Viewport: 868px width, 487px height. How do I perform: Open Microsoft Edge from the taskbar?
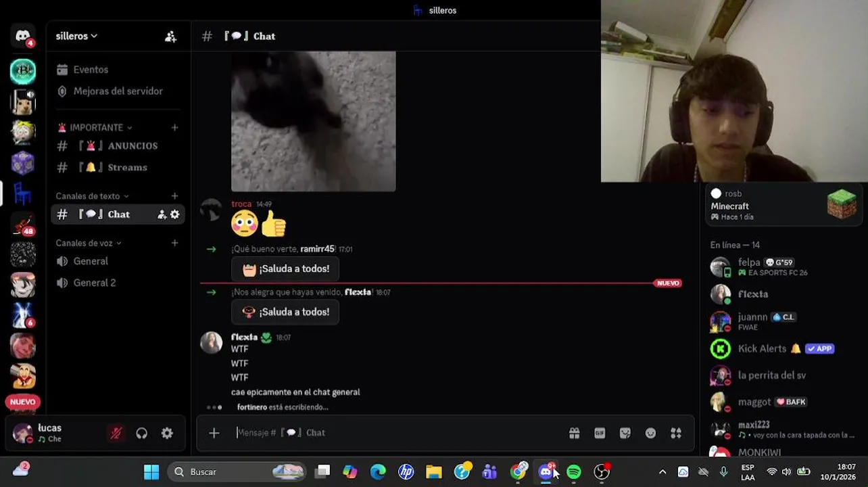(x=378, y=472)
